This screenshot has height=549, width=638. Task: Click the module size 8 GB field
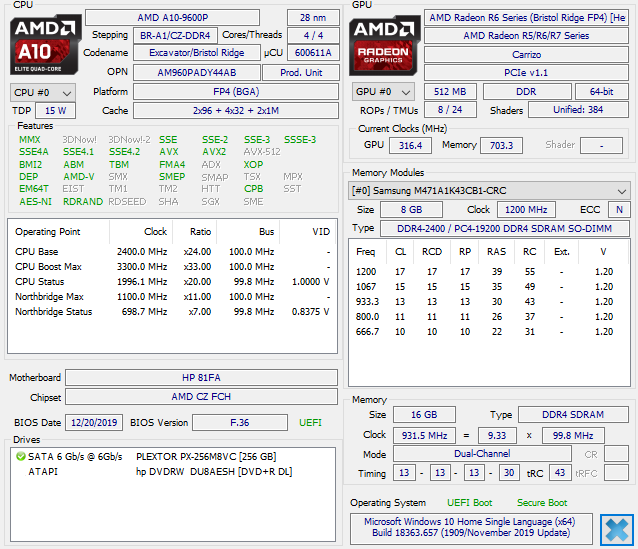click(411, 210)
